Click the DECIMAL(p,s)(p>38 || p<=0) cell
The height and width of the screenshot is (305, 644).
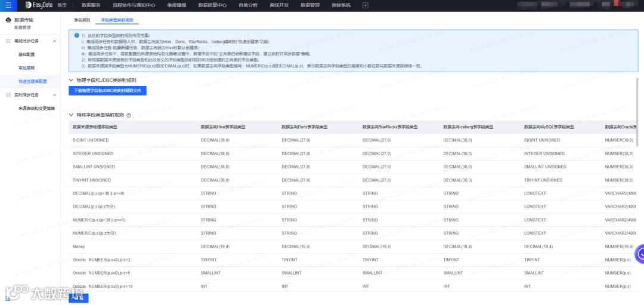click(x=98, y=193)
